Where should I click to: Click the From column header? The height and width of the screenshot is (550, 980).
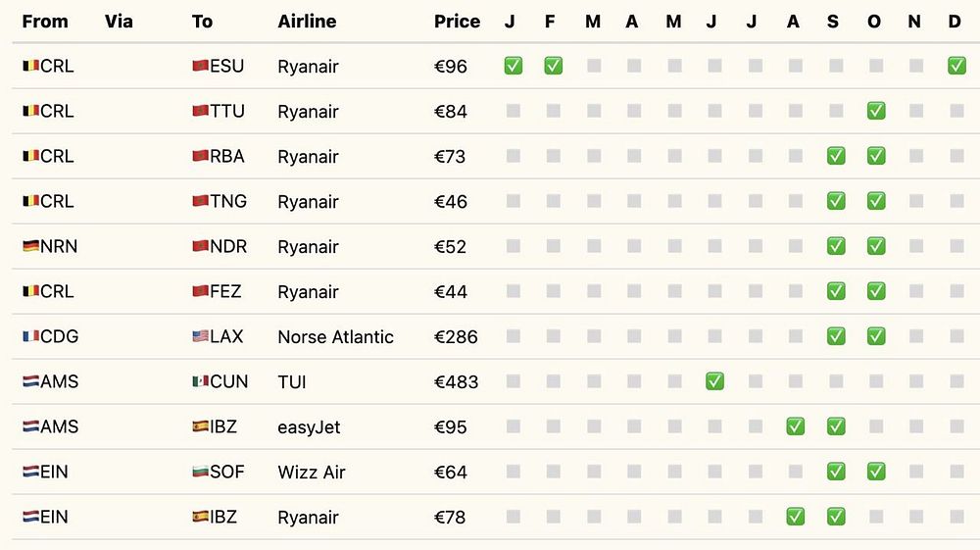(x=45, y=22)
